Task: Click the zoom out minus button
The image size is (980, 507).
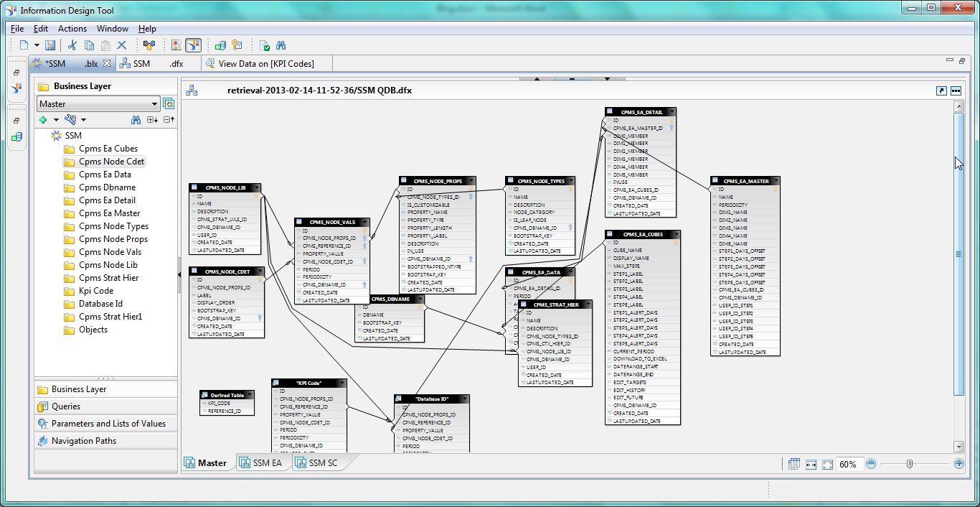Action: 871,464
